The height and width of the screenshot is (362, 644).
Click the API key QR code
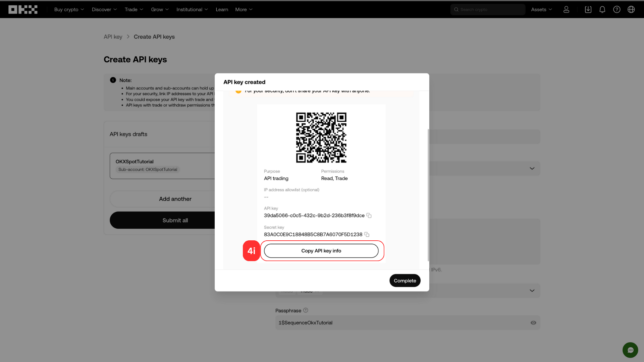[x=321, y=137]
